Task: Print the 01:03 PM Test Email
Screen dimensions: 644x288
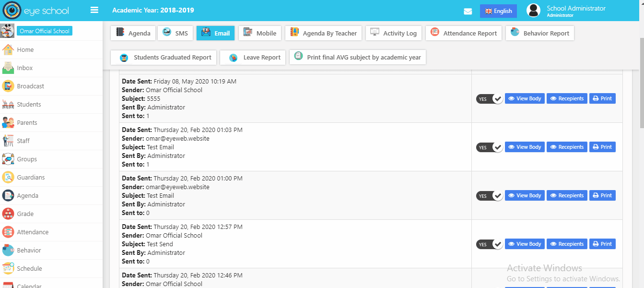Action: click(602, 147)
